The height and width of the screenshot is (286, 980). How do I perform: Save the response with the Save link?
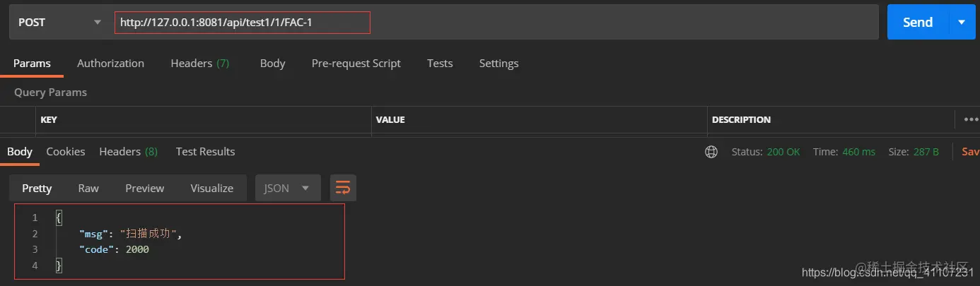point(970,152)
